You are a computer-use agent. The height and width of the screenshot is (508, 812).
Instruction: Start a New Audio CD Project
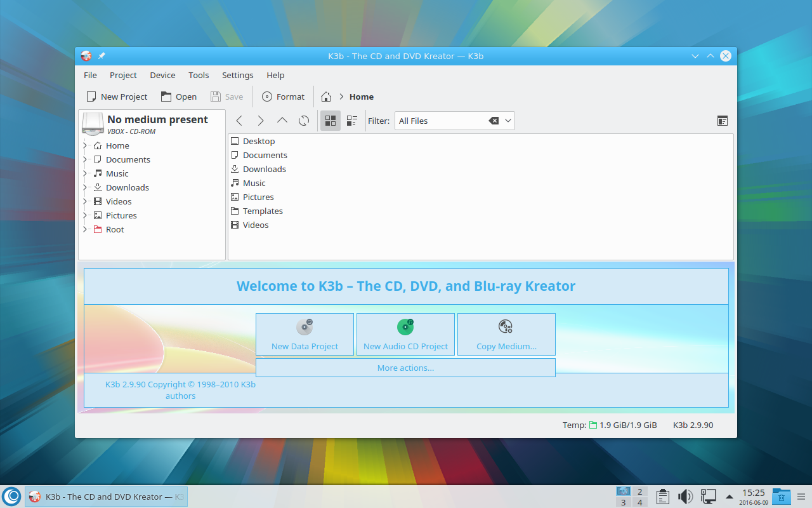click(405, 334)
